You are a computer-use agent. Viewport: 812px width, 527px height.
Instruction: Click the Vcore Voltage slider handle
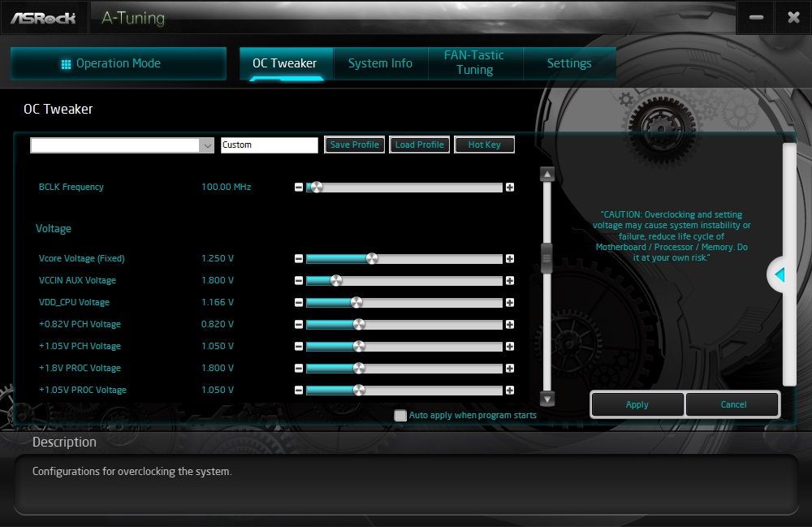click(372, 258)
